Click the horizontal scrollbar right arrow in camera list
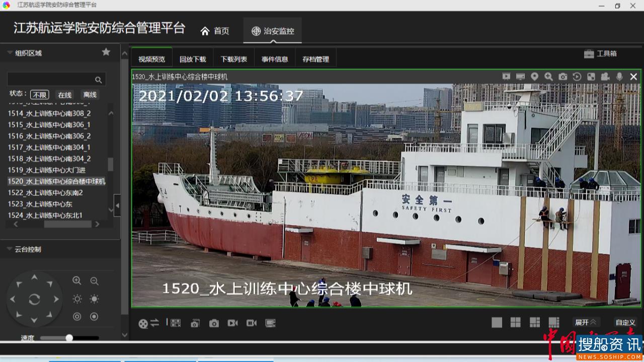The height and width of the screenshot is (362, 644). point(97,225)
